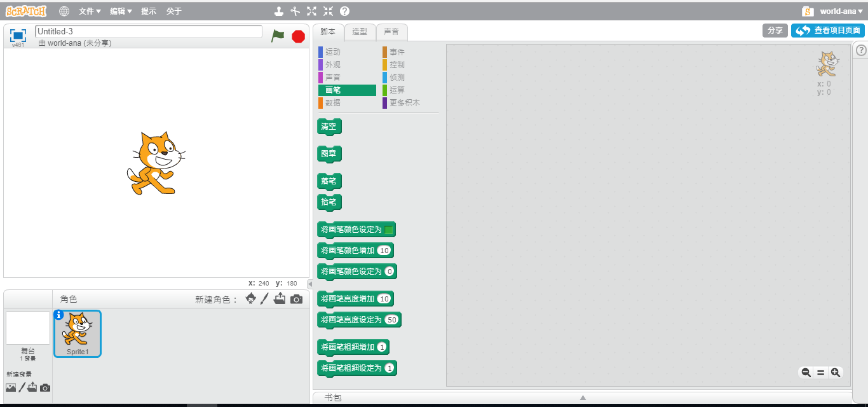Click green color swatch in pen color block
The width and height of the screenshot is (868, 407).
[389, 230]
